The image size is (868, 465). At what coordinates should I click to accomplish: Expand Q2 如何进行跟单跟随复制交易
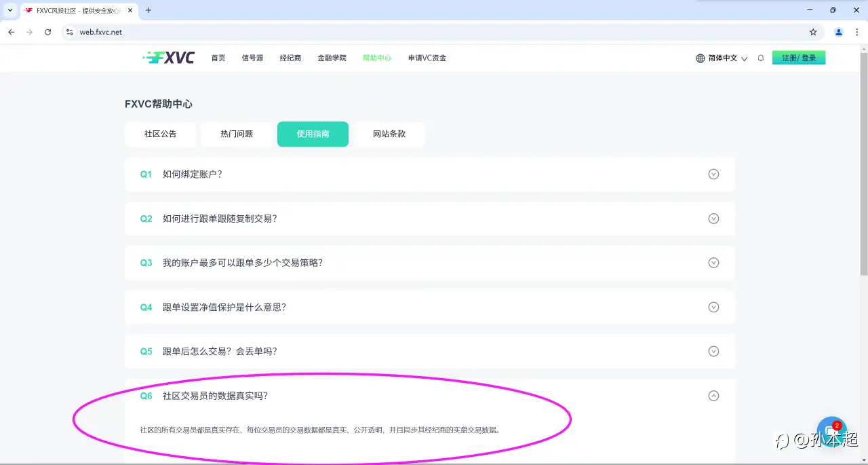click(x=713, y=219)
